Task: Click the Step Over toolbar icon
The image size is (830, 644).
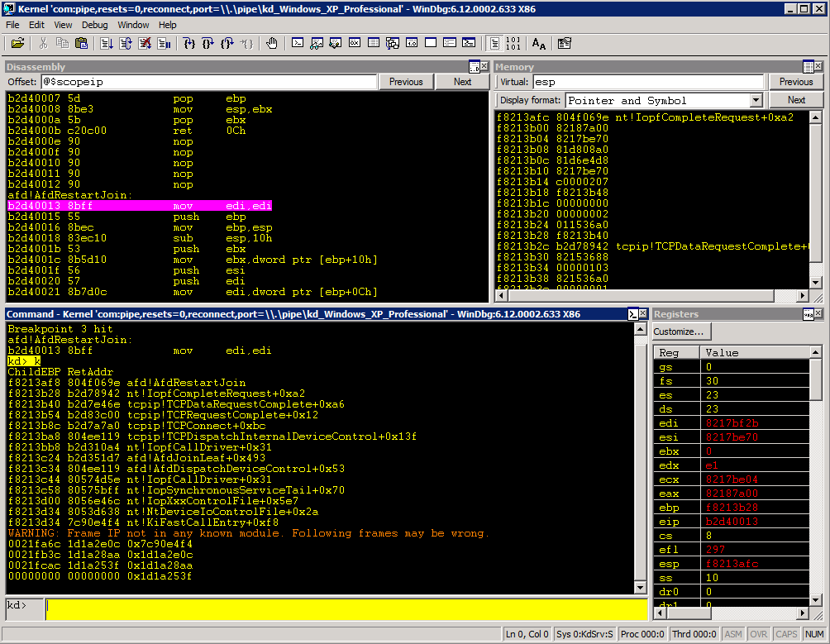Action: pos(207,43)
